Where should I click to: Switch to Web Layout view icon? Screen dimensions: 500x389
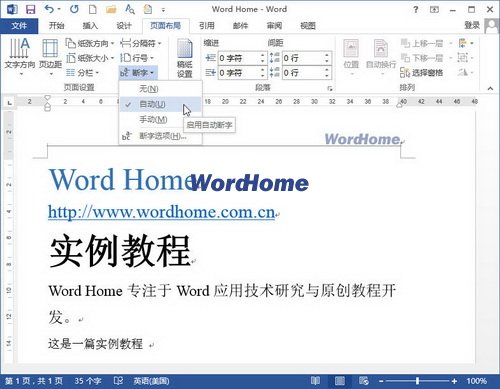point(364,381)
